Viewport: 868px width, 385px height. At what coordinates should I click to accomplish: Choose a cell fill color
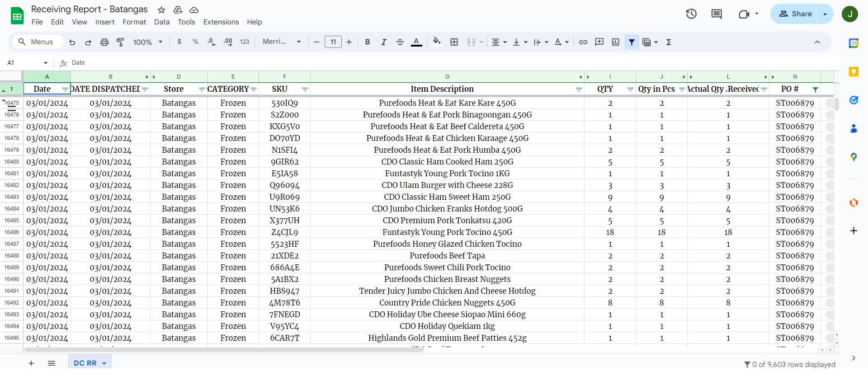[437, 42]
